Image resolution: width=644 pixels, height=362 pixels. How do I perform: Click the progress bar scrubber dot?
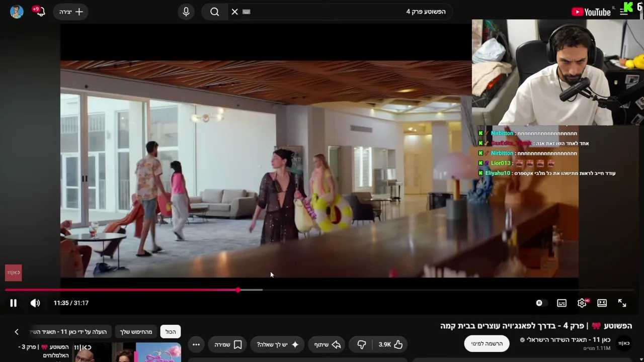pos(238,290)
